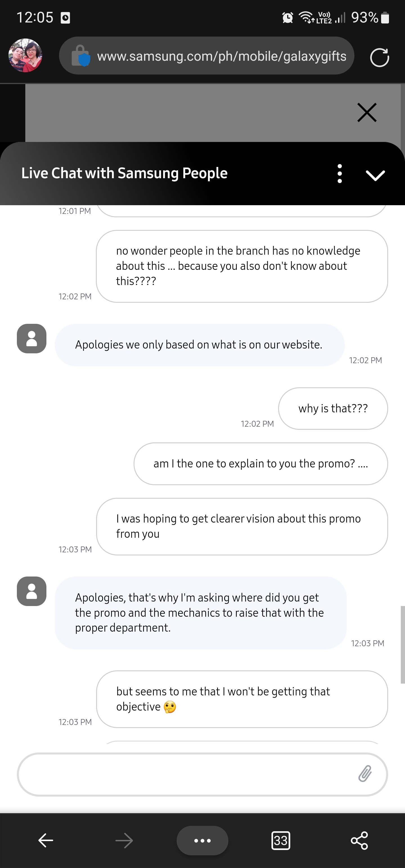Image resolution: width=405 pixels, height=868 pixels.
Task: Tap the browser forward arrow
Action: 124,841
